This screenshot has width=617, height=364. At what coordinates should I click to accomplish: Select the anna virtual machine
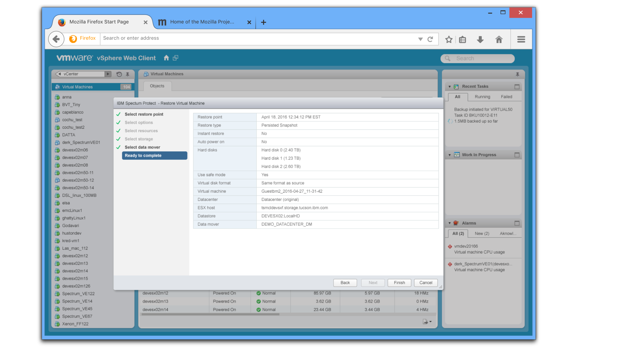point(67,97)
